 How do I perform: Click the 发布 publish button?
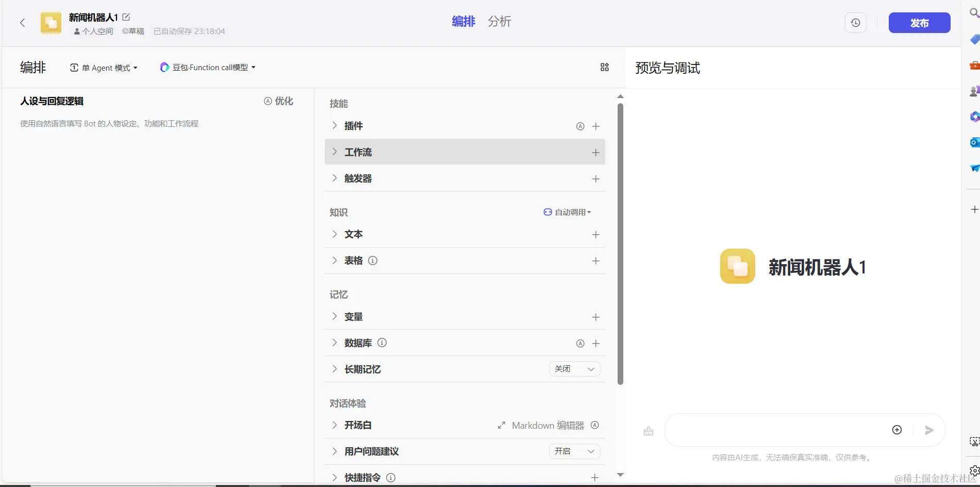point(919,23)
